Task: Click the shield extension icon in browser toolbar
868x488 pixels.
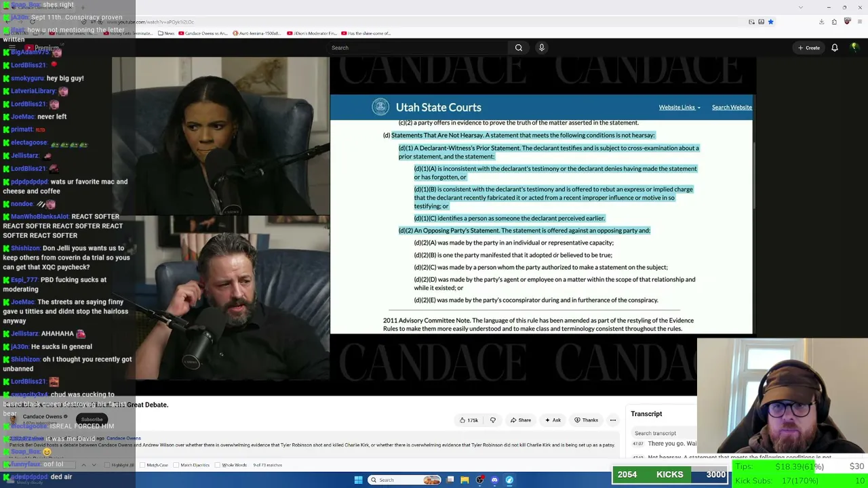Action: pos(847,22)
